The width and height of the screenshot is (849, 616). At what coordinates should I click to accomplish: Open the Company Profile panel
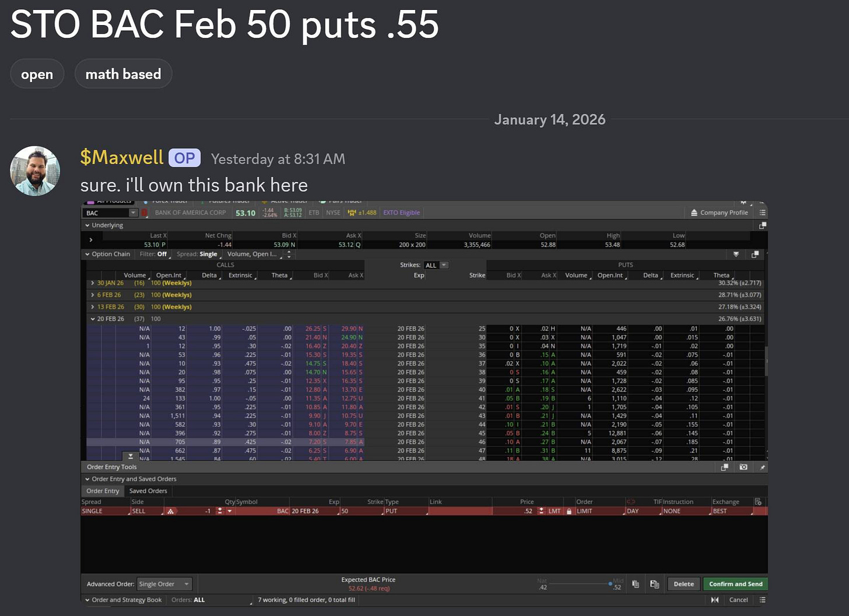point(719,213)
